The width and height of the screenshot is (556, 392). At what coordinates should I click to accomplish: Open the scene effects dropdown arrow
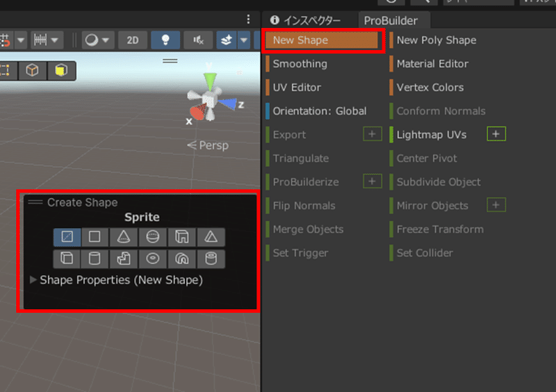(244, 40)
